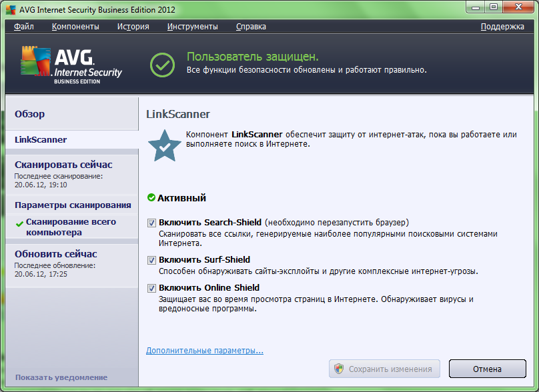
Task: Minimize the AVG window
Action: 476,7
